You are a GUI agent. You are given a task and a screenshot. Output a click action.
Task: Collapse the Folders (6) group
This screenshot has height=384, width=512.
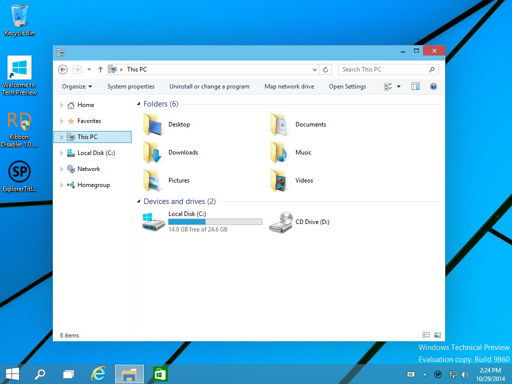tap(139, 104)
